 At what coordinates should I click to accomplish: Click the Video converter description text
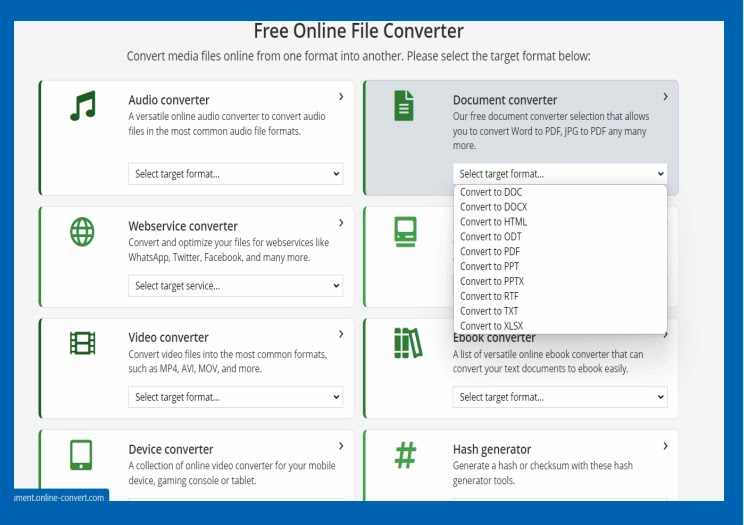228,361
